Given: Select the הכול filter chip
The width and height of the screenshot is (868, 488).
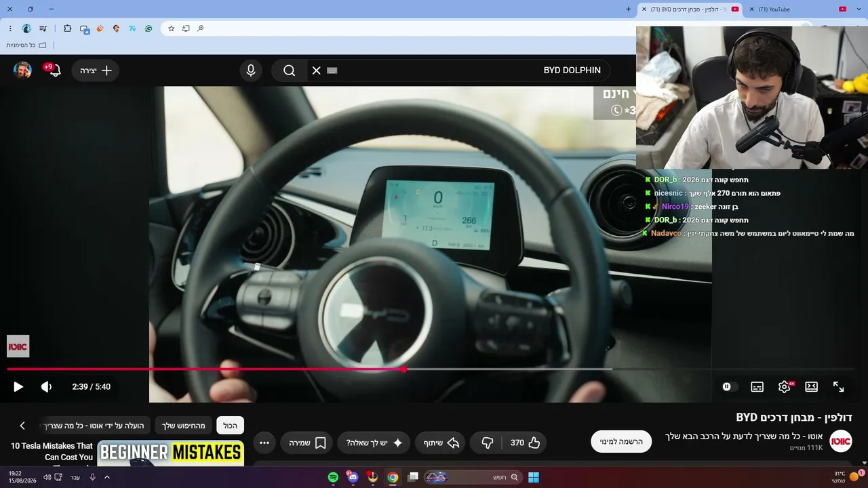Looking at the screenshot, I should coord(230,426).
